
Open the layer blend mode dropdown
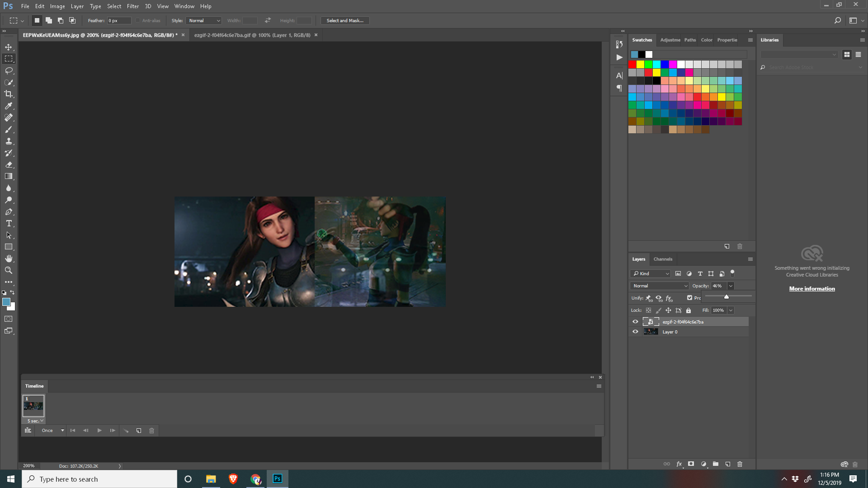pyautogui.click(x=659, y=286)
